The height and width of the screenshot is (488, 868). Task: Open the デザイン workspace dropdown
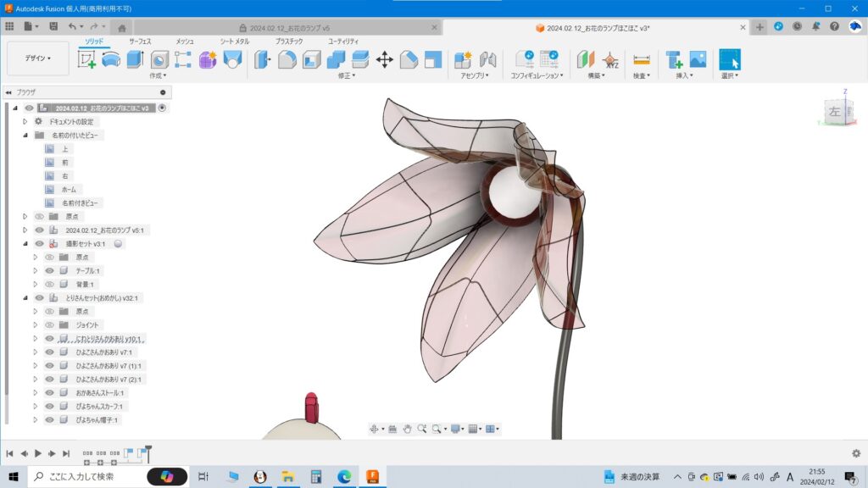coord(37,58)
